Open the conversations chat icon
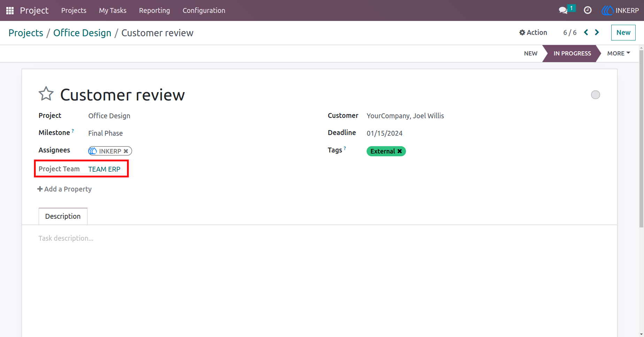This screenshot has width=644, height=337. (x=563, y=10)
